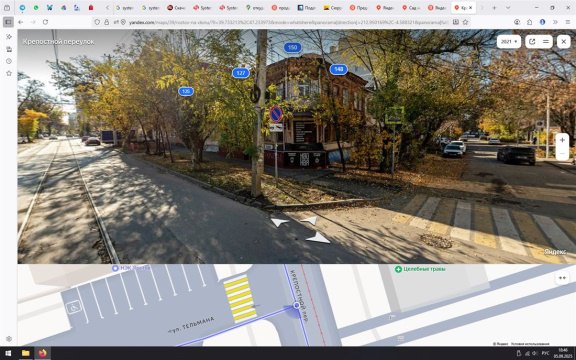Screen dimensions: 576x360
Task: Open the AI chat sidebar sparkle icon
Action: 9,37
